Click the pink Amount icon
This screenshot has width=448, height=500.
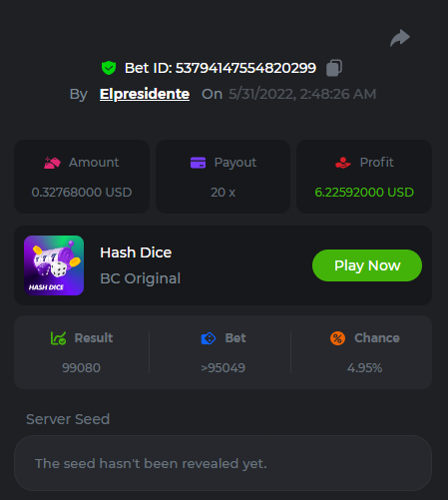click(52, 163)
